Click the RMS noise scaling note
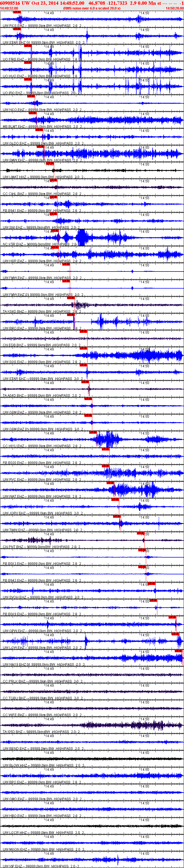 pyautogui.click(x=92, y=8)
